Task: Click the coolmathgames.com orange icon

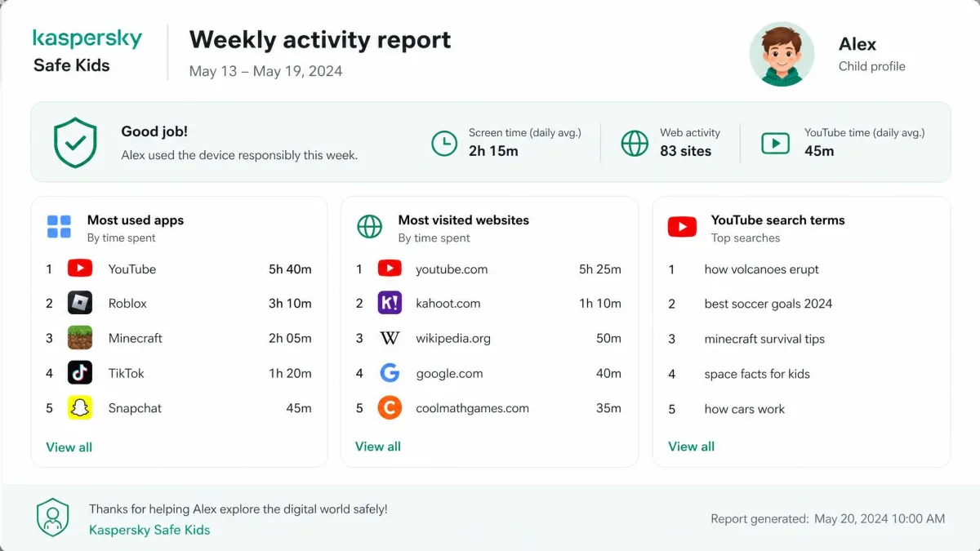Action: click(x=390, y=408)
